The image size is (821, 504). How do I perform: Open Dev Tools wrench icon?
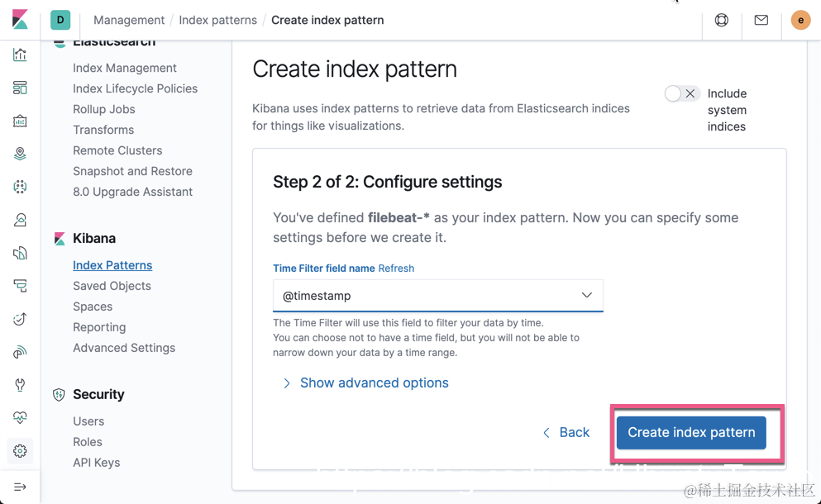pos(20,385)
